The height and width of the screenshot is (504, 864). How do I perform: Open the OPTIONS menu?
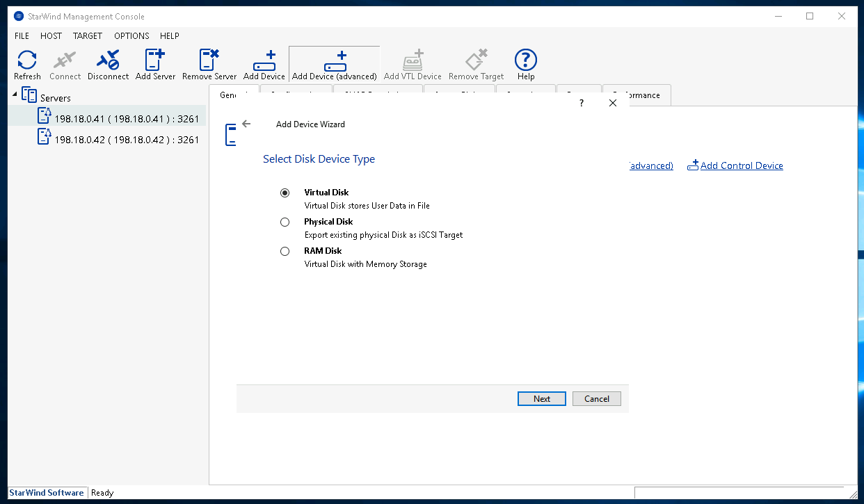131,35
